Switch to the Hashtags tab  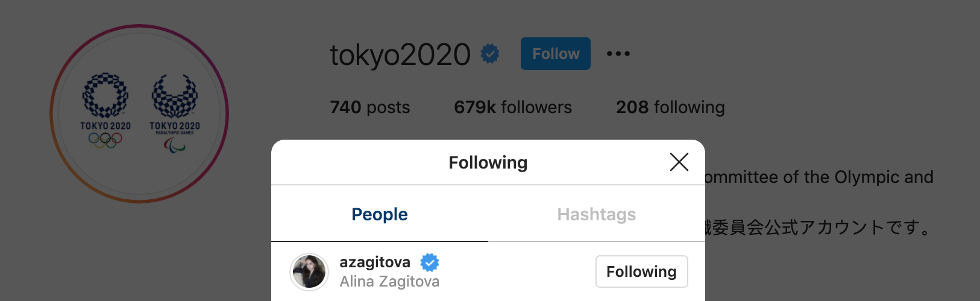[597, 214]
